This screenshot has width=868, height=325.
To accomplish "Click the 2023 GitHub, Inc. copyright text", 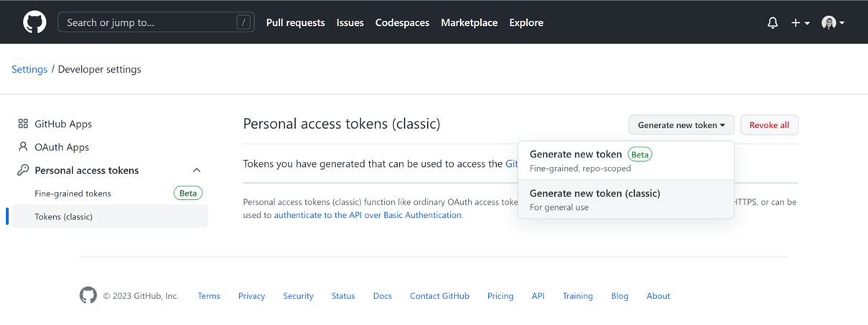I will pyautogui.click(x=141, y=296).
